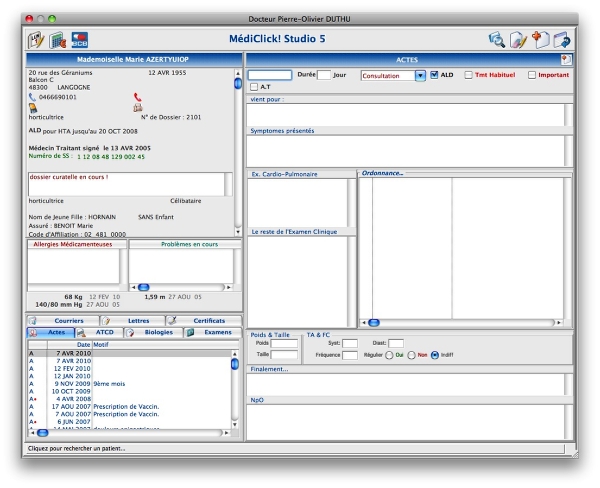Click the red telephone icon
Image resolution: width=600 pixels, height=488 pixels.
(137, 97)
